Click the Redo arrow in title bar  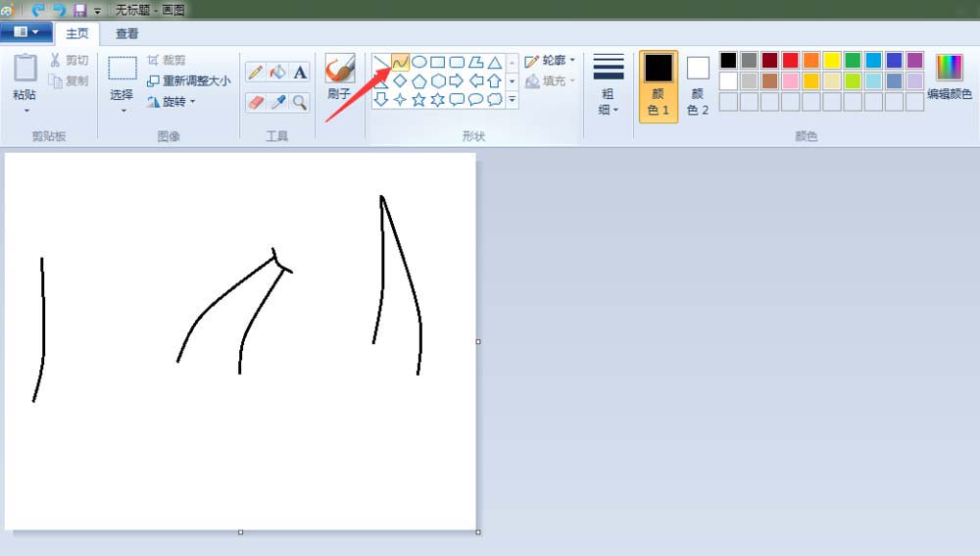[x=59, y=10]
